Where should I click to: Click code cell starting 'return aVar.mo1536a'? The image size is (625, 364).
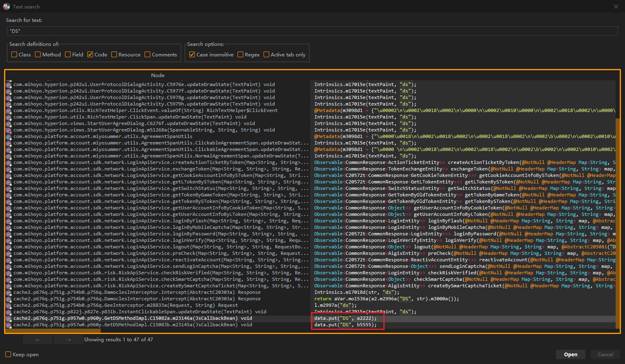coord(387,299)
